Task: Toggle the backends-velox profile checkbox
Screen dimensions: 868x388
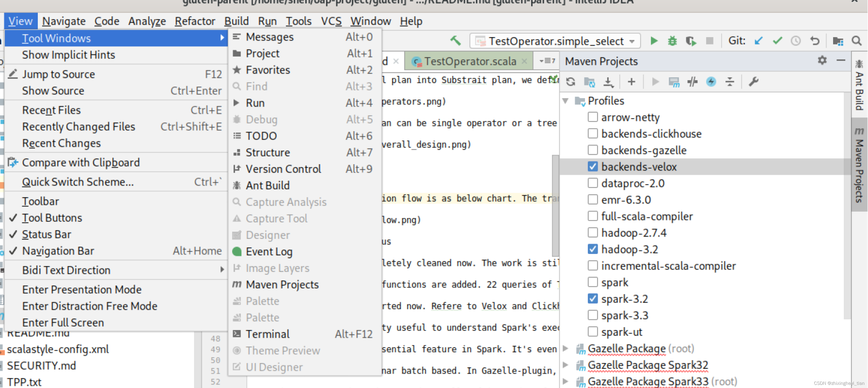Action: click(x=592, y=167)
